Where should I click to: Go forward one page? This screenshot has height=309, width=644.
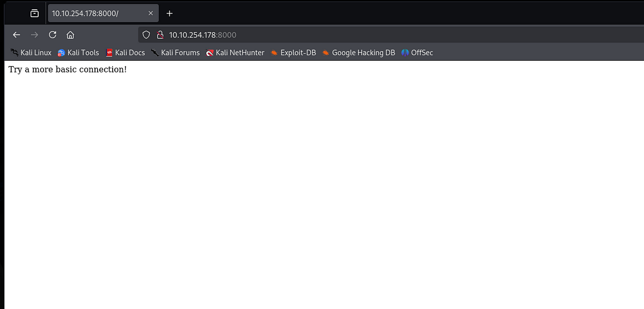coord(35,35)
